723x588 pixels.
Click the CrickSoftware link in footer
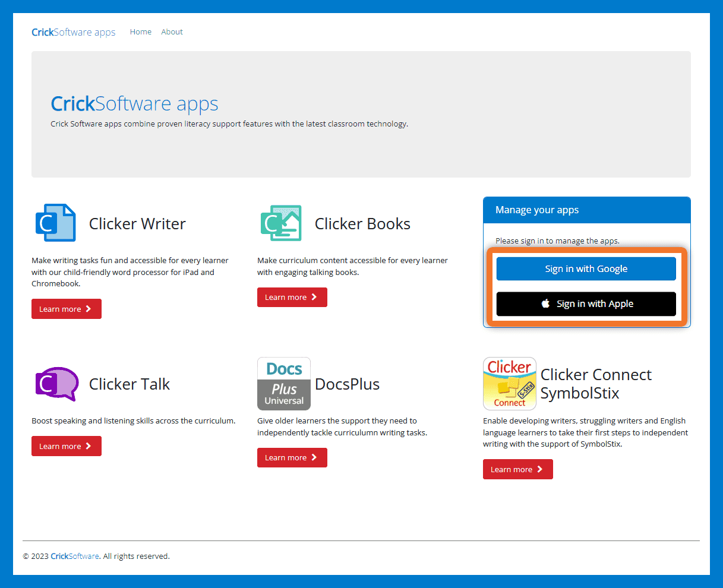click(75, 557)
